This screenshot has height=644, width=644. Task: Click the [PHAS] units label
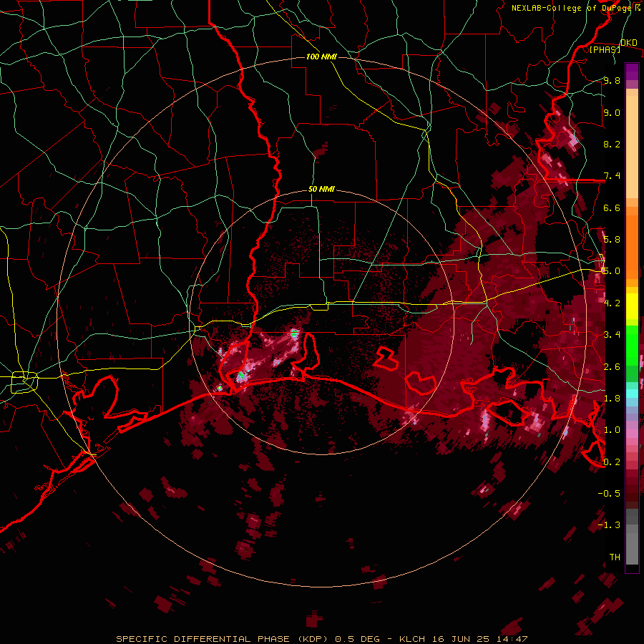pyautogui.click(x=605, y=49)
